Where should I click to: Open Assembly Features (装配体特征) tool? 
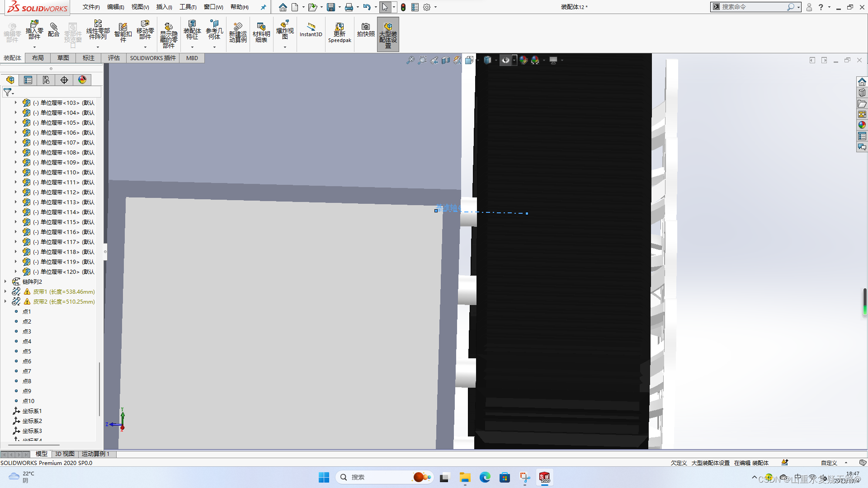192,30
